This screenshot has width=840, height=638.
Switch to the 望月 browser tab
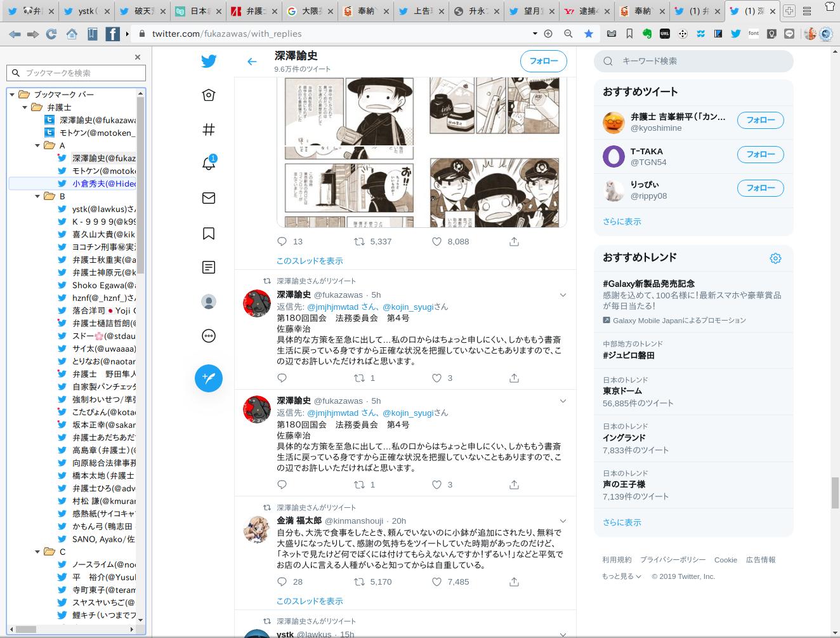532,11
